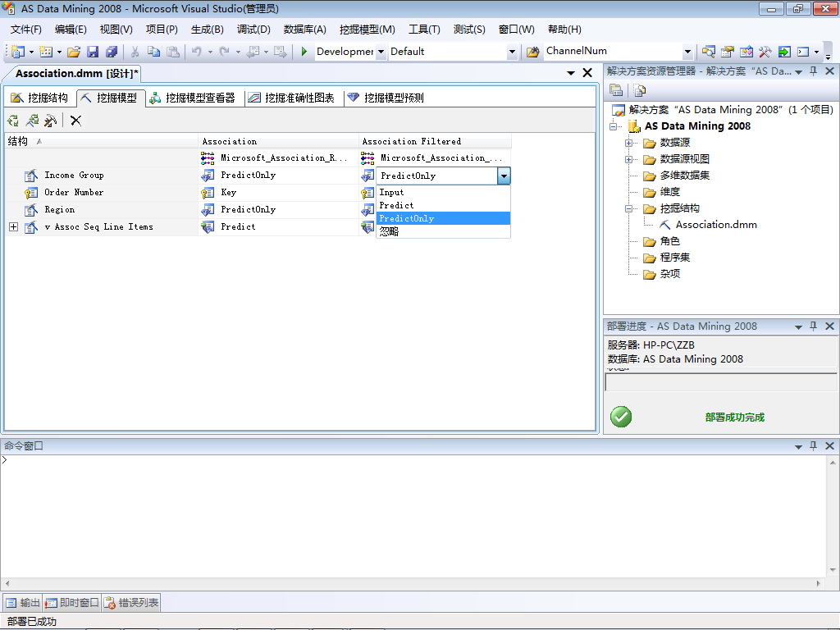Start debugging with the green play icon
This screenshot has width=840, height=630.
(304, 52)
